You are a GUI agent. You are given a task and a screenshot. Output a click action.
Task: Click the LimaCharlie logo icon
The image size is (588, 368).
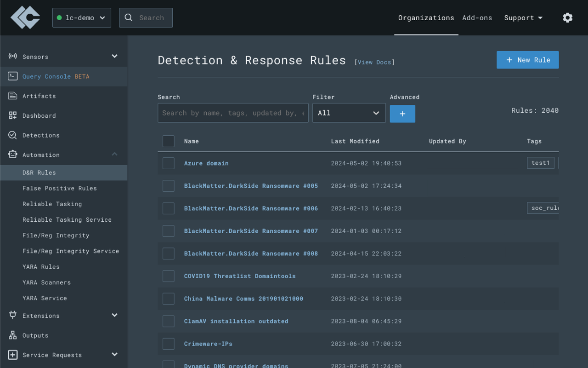coord(25,17)
